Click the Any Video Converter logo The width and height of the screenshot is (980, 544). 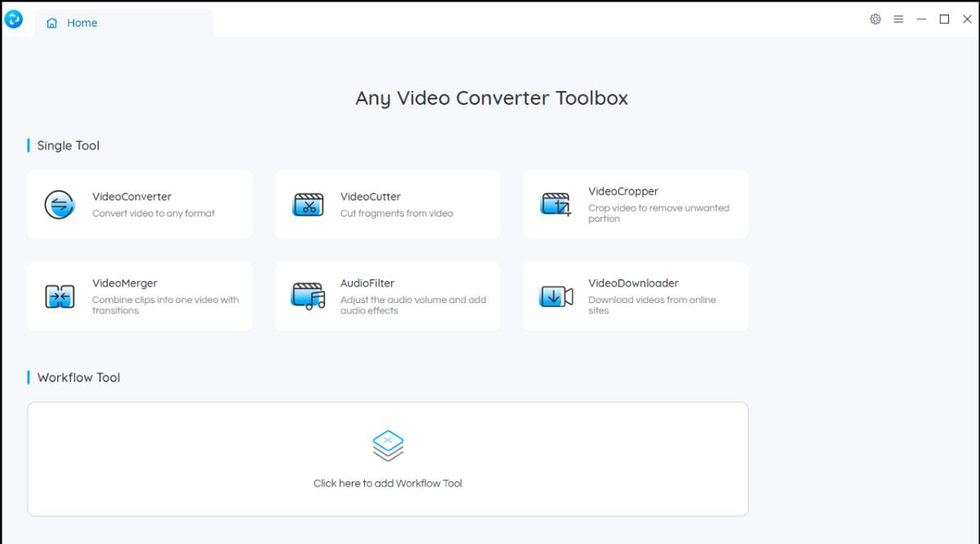[x=14, y=20]
